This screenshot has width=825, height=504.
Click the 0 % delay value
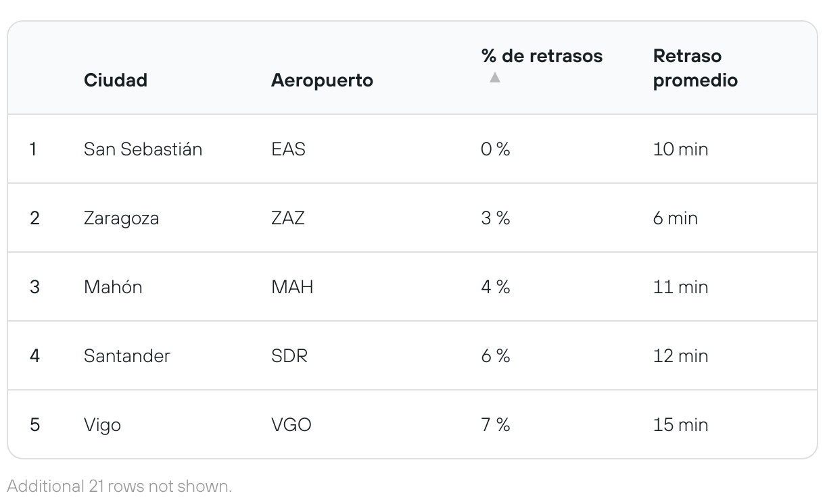click(x=495, y=149)
